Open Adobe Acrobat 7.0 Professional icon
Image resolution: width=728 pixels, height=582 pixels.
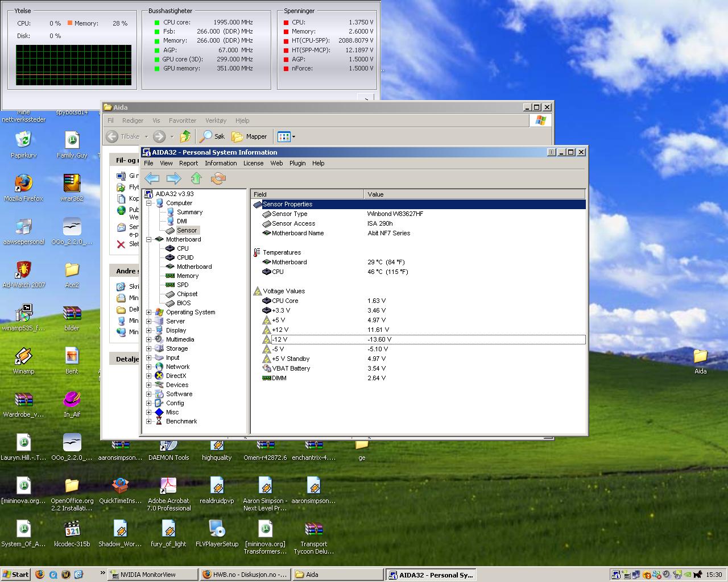click(x=168, y=494)
